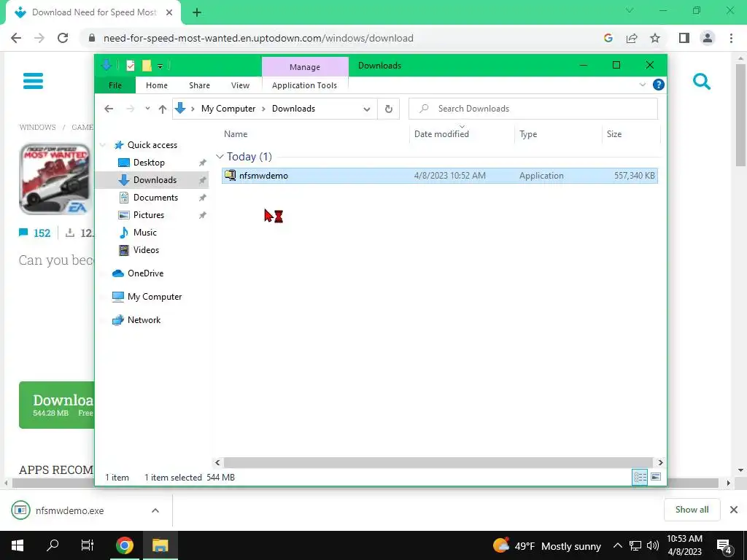Open the Share ribbon tab

coord(199,85)
